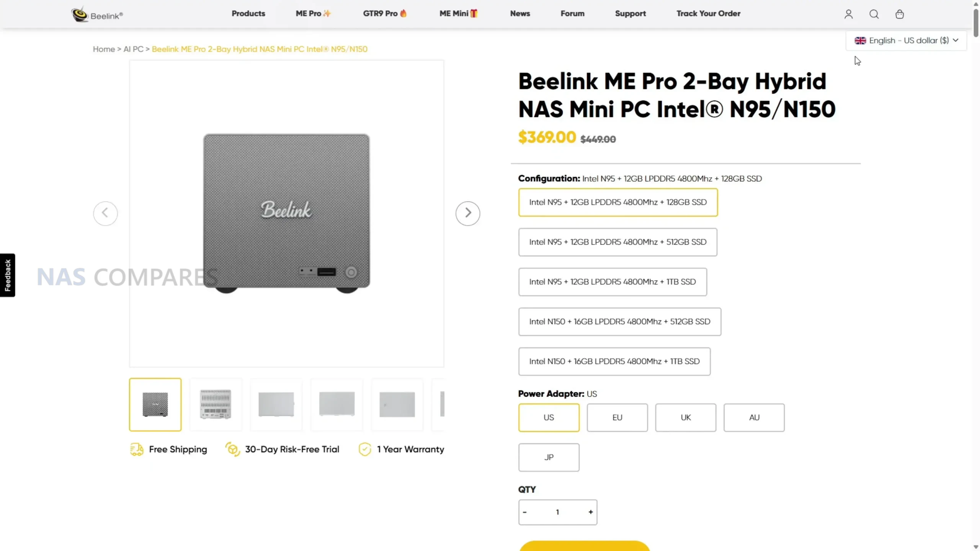Screen dimensions: 980x551
Task: Select N95 12GB 512GB SSD configuration
Action: click(x=617, y=242)
